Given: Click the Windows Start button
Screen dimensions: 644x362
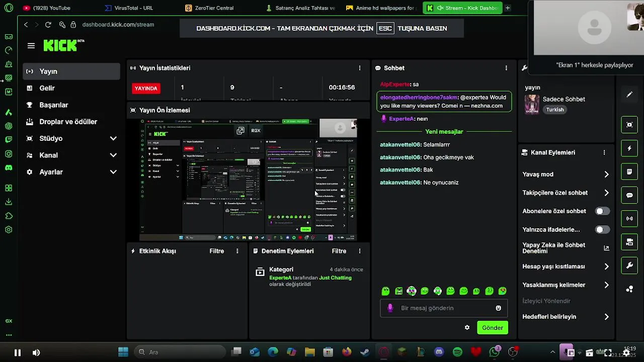Looking at the screenshot, I should tap(123, 352).
